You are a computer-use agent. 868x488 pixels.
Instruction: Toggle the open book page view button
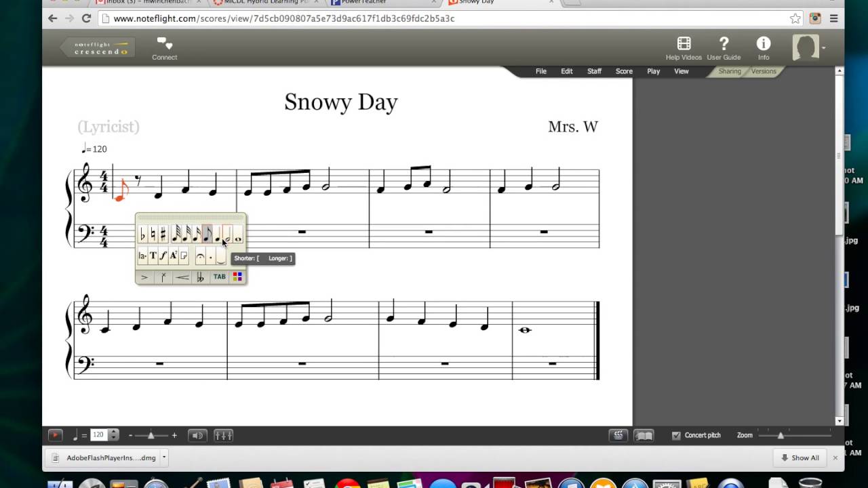pos(644,435)
